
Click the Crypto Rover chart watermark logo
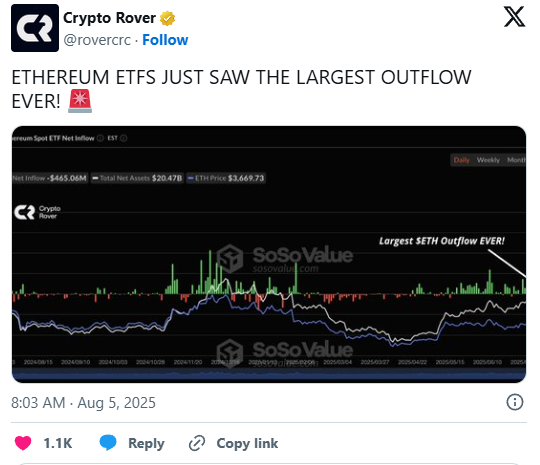[x=37, y=212]
